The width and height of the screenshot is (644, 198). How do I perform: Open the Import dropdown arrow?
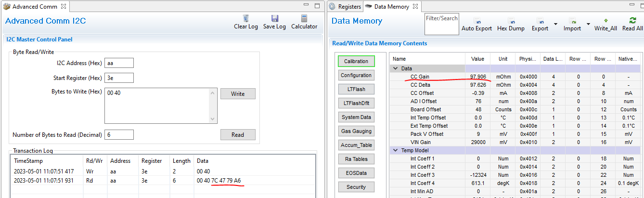tap(588, 24)
